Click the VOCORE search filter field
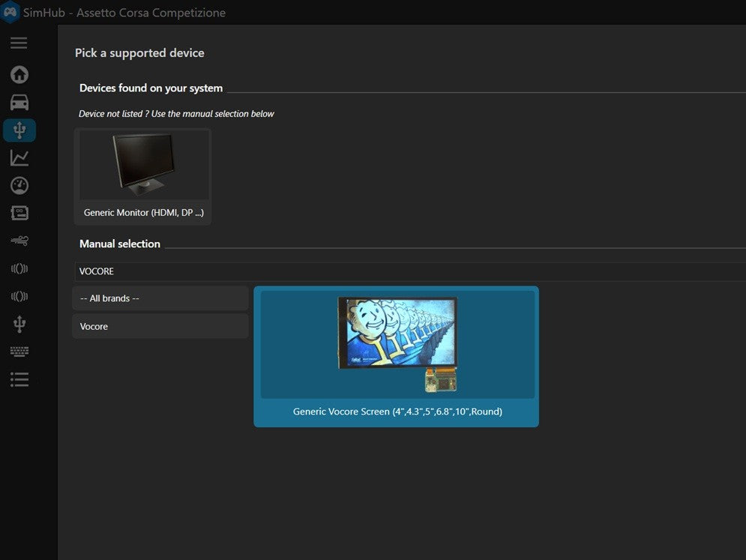 [x=409, y=271]
